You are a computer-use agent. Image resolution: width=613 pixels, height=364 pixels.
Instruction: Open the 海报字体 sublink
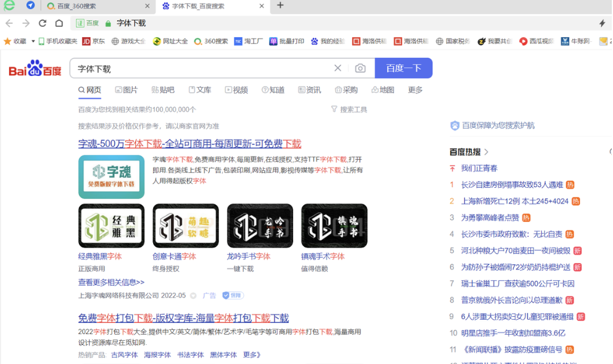point(157,355)
